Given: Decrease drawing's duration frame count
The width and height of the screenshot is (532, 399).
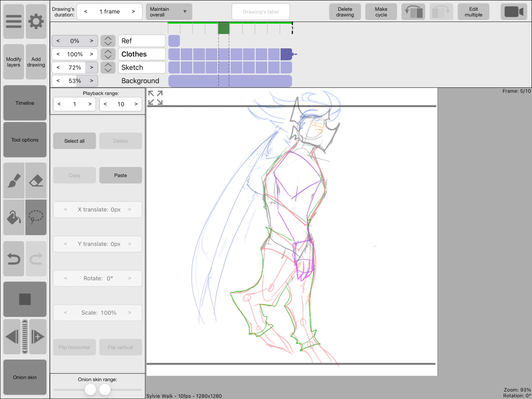Looking at the screenshot, I should [86, 12].
